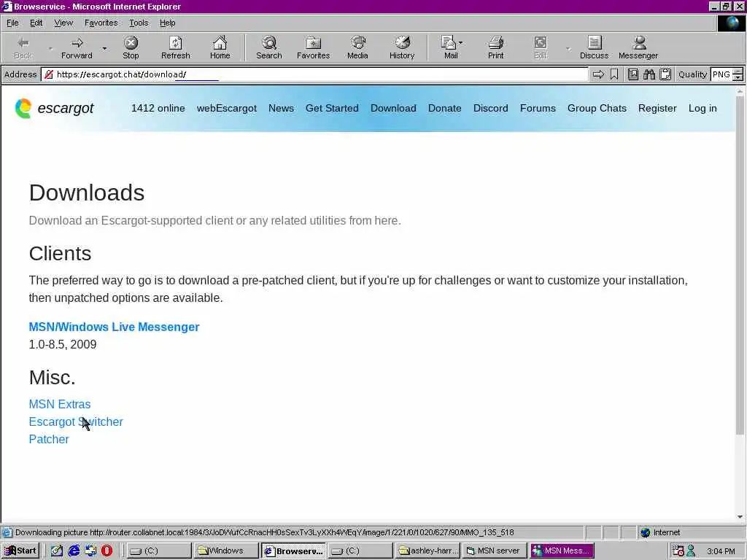Click the binoculars find icon
The image size is (747, 560).
click(649, 74)
